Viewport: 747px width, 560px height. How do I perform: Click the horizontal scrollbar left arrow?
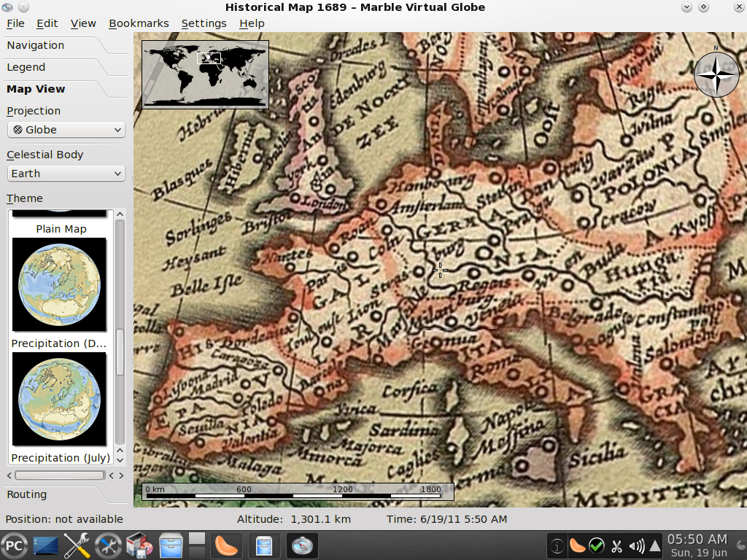[9, 475]
